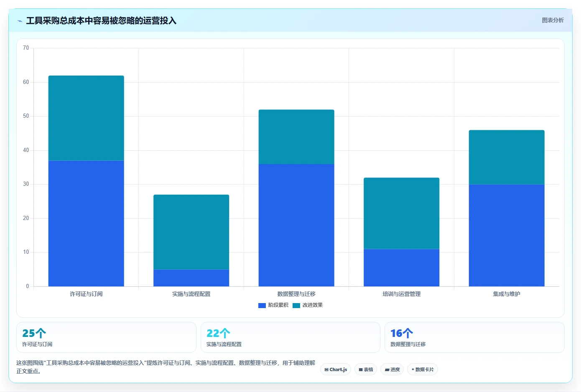Click the 许可证与订阅 x-axis label
Image resolution: width=581 pixels, height=392 pixels.
(86, 294)
